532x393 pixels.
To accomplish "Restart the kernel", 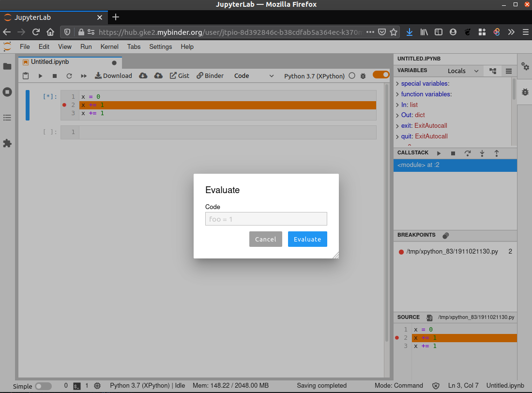I will click(x=69, y=76).
